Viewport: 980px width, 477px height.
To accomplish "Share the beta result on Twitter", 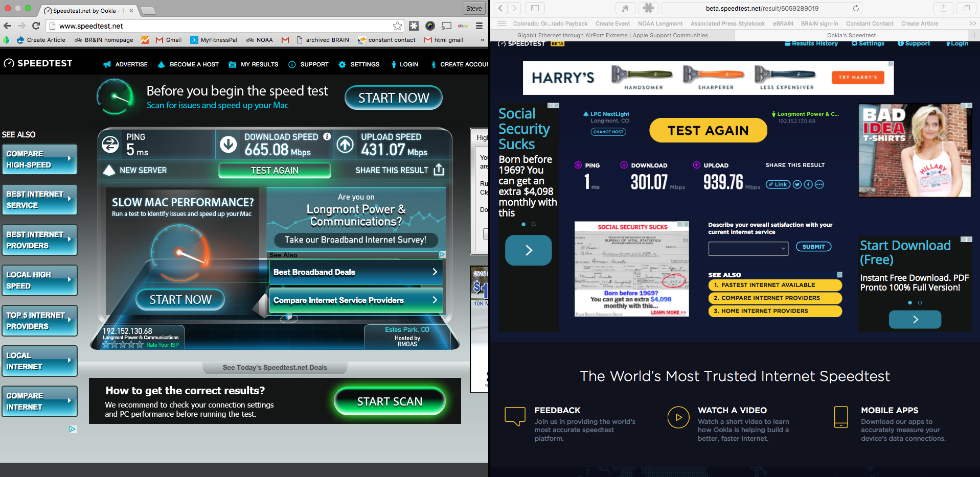I will (x=797, y=184).
